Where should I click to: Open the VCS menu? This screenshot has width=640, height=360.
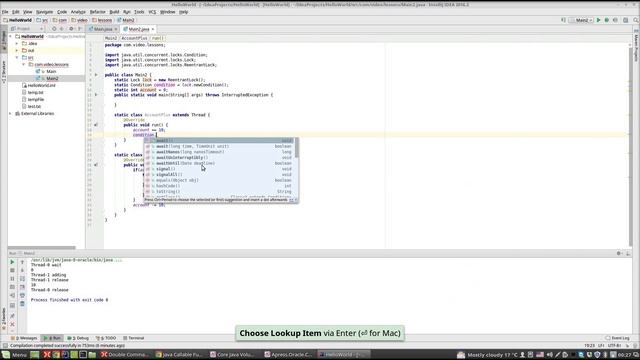click(x=152, y=12)
